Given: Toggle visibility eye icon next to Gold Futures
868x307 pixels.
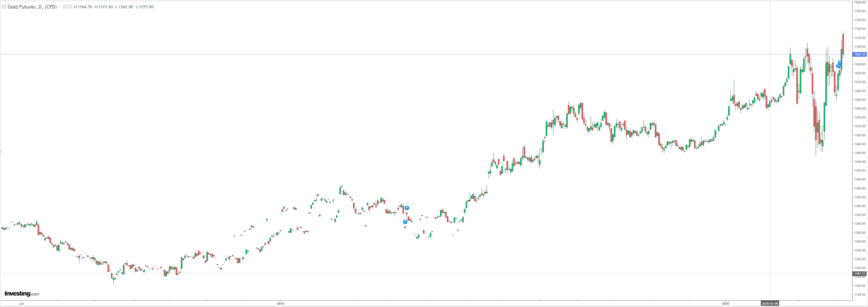Looking at the screenshot, I should coord(65,6).
